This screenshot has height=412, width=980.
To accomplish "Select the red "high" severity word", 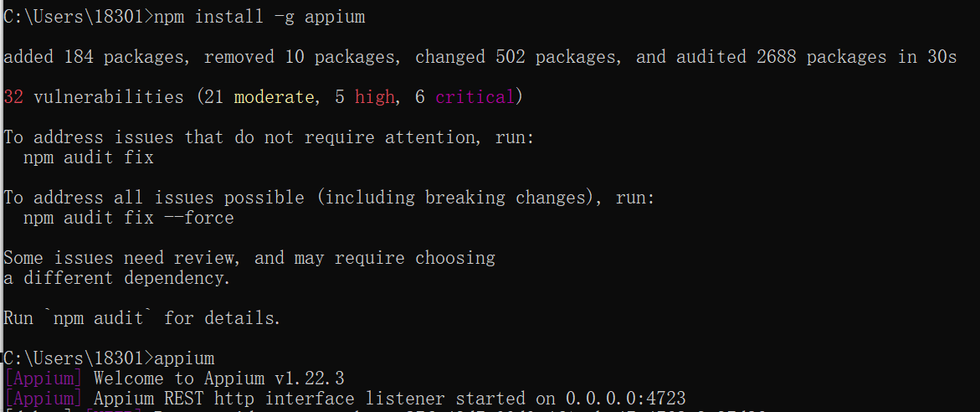I will click(x=374, y=97).
